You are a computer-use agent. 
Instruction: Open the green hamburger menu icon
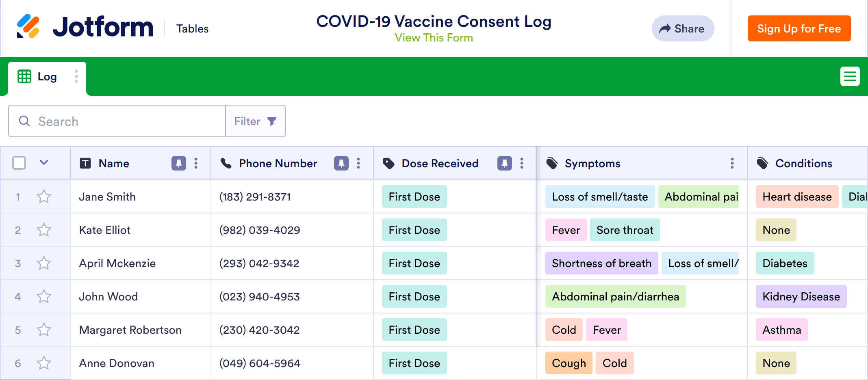tap(850, 76)
